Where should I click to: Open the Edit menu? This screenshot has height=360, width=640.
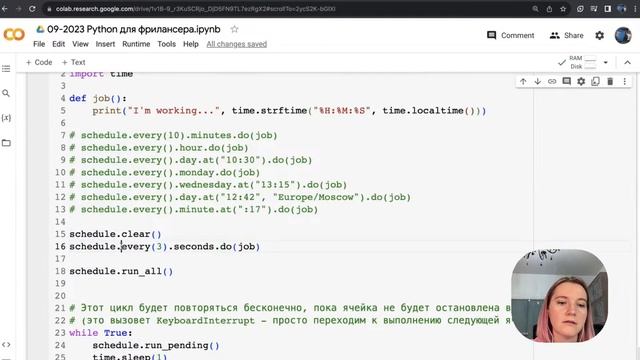pyautogui.click(x=58, y=44)
